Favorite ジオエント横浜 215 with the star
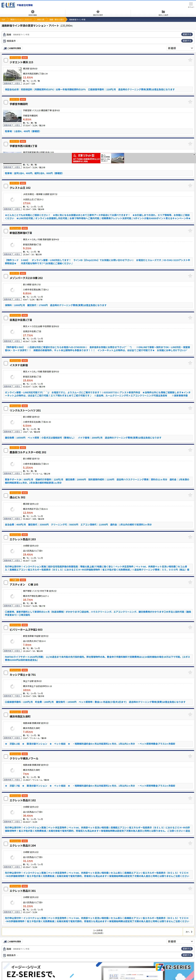Screen dimensions: 196x980 [190, 60]
